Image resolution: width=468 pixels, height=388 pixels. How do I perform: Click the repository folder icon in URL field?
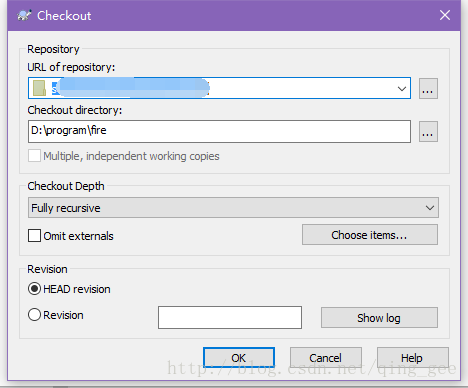coord(39,88)
